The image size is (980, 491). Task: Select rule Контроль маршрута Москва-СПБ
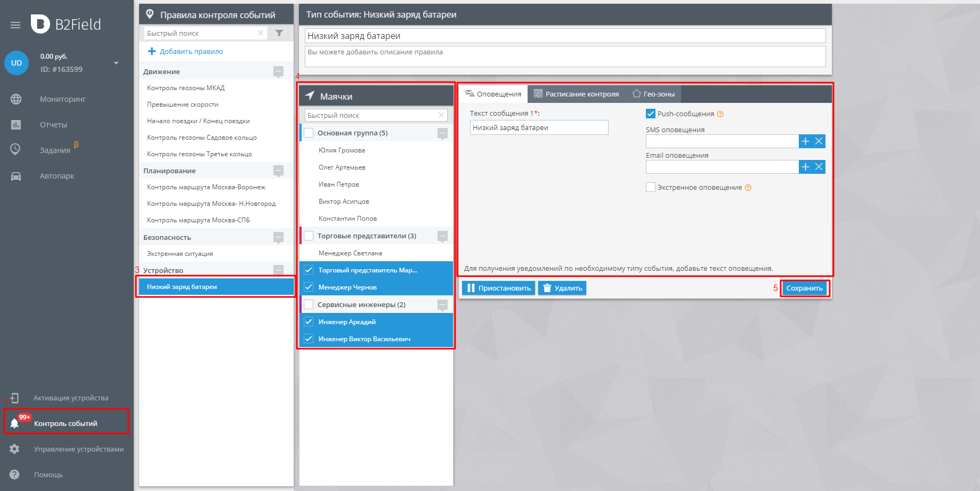point(216,220)
